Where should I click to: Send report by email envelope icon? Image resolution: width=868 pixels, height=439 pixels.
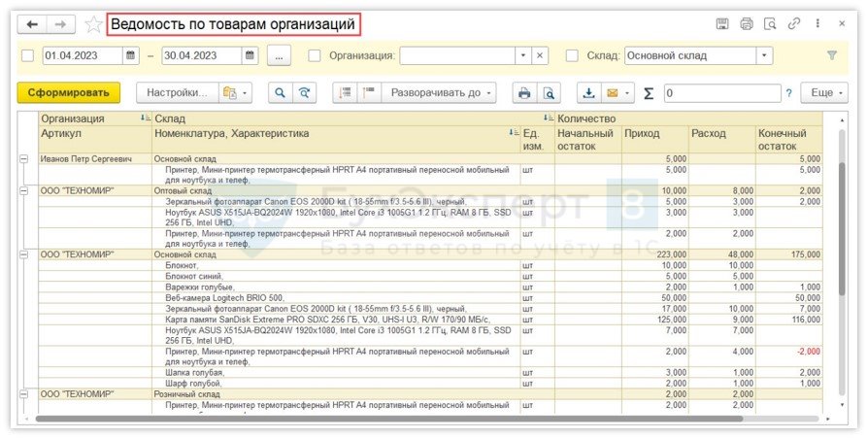point(613,93)
